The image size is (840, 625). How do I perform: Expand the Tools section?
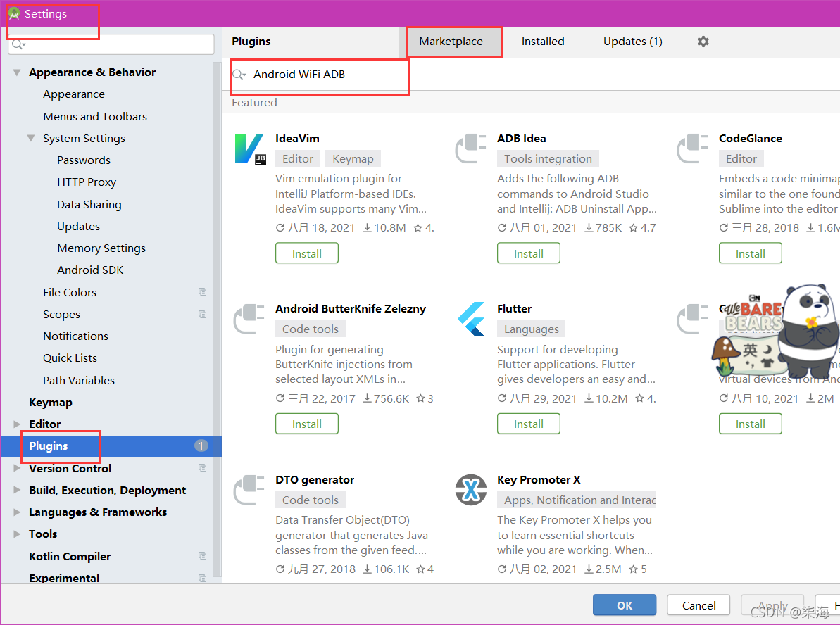coord(17,534)
